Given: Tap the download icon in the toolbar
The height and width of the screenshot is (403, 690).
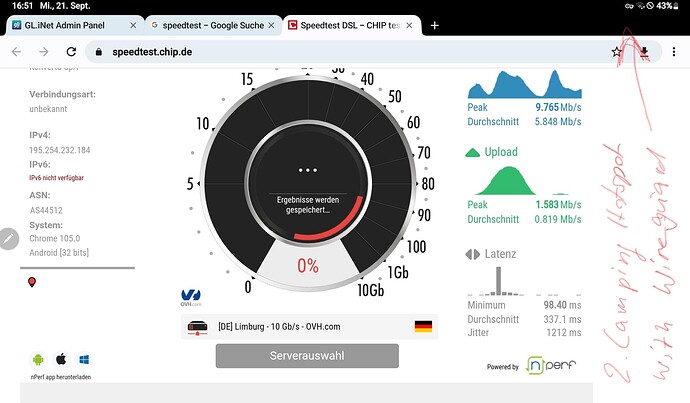Looking at the screenshot, I should coord(645,51).
